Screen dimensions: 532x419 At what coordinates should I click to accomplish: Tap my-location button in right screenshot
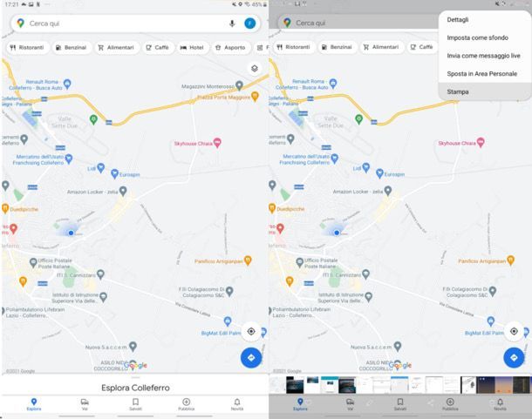tap(514, 331)
